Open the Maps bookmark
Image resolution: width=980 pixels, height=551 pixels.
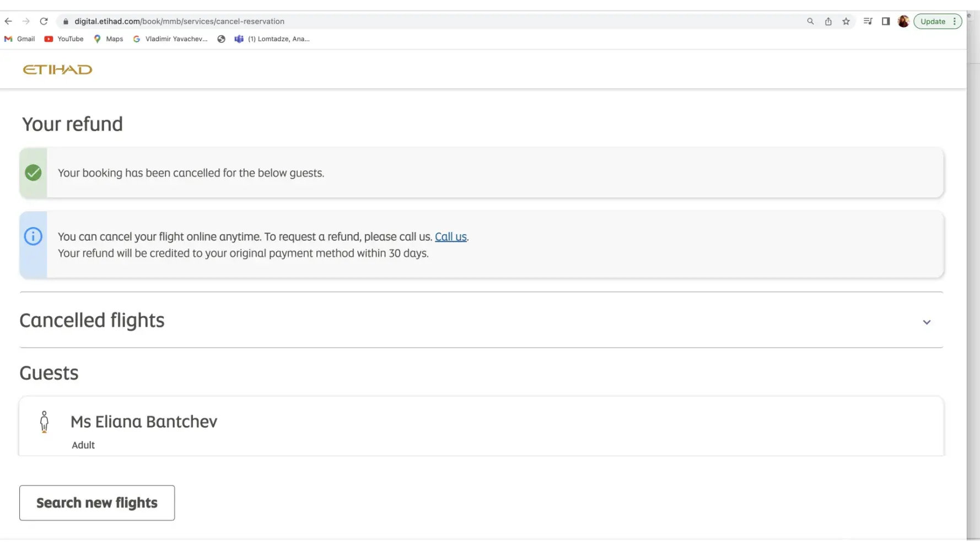pos(109,39)
